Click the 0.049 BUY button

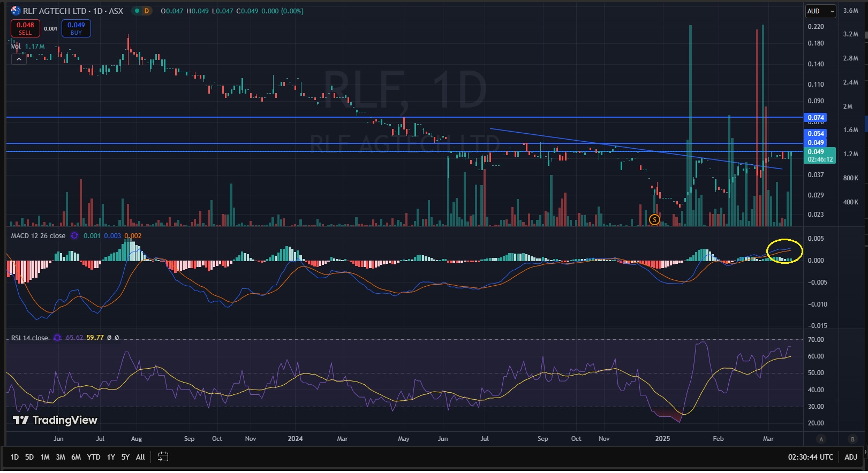point(76,28)
